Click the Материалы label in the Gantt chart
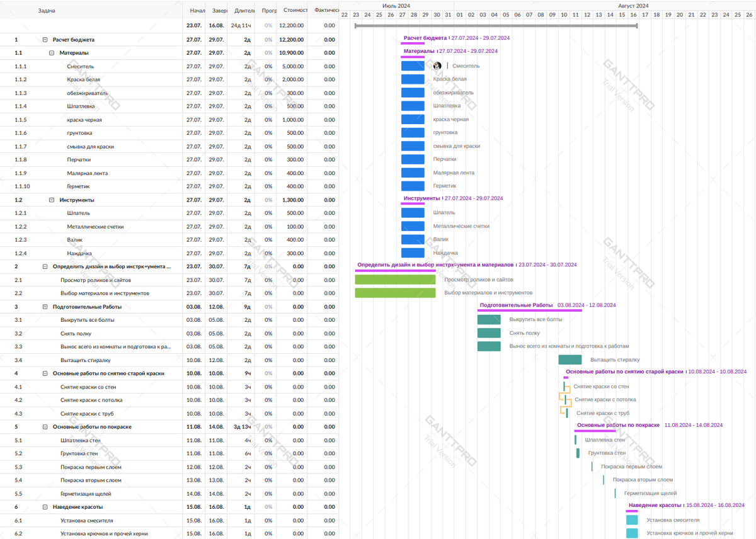Screen dimensions: 756x539 419,51
